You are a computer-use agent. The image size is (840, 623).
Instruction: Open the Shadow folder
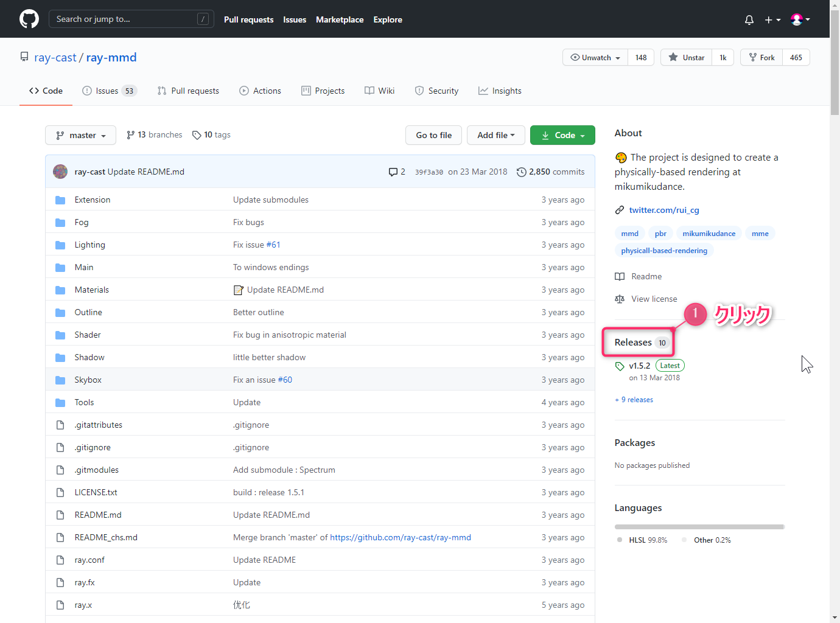(89, 357)
